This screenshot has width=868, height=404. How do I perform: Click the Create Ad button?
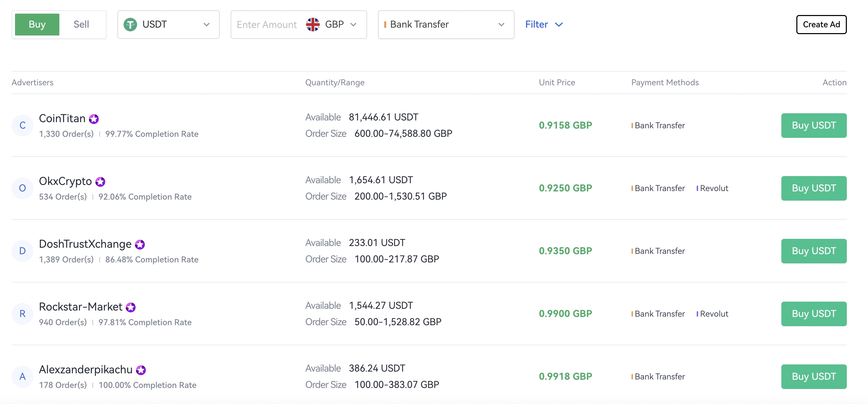(821, 25)
